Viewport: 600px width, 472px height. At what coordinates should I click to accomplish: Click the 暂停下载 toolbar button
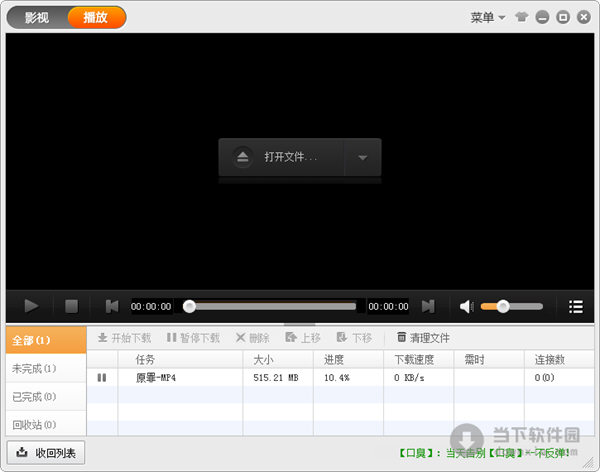[193, 338]
